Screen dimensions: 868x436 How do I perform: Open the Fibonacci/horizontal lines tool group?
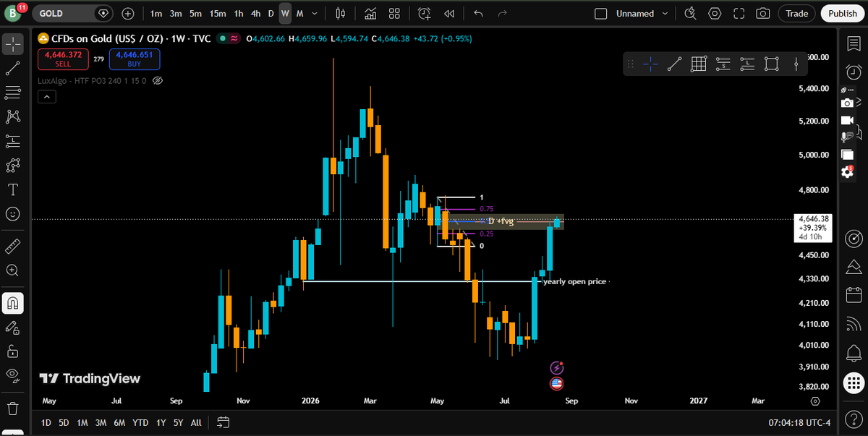coord(12,93)
